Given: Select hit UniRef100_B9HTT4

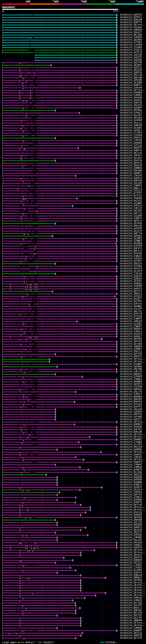Looking at the screenshot, I should [131, 22].
